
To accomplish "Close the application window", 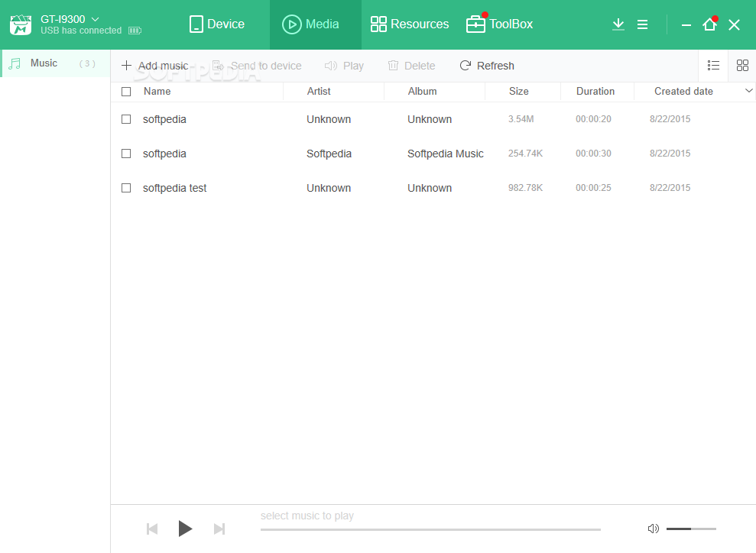I will [734, 24].
